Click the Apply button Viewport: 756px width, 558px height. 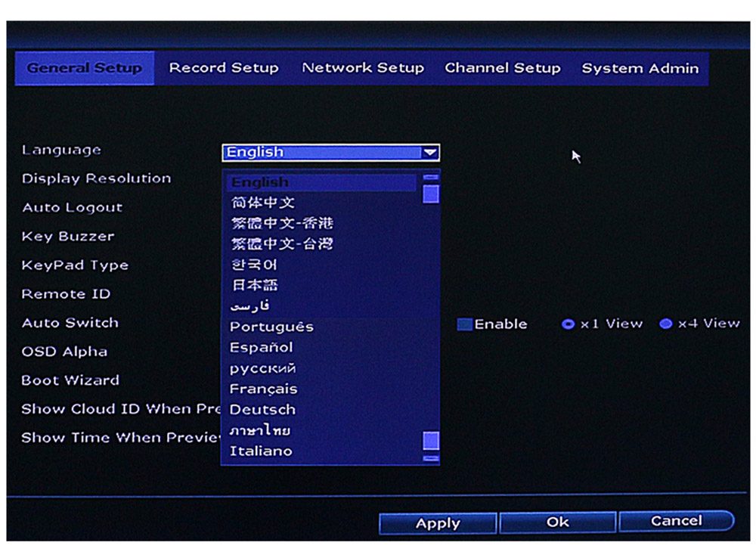click(438, 522)
